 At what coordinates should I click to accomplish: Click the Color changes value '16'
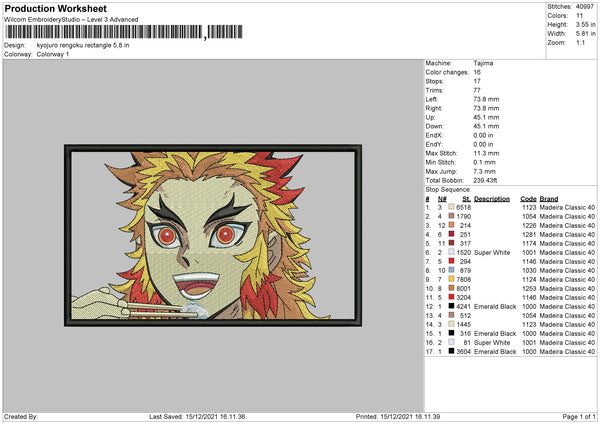(x=477, y=72)
